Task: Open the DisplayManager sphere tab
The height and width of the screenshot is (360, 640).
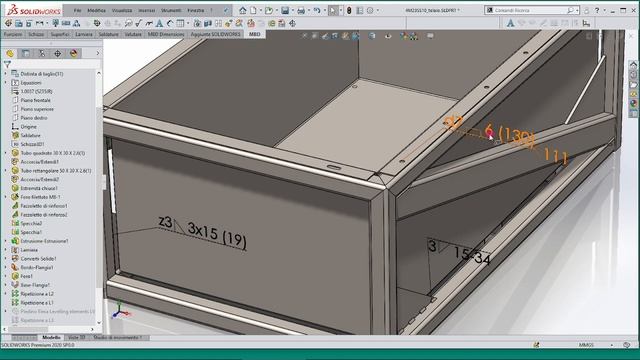Action: click(73, 53)
